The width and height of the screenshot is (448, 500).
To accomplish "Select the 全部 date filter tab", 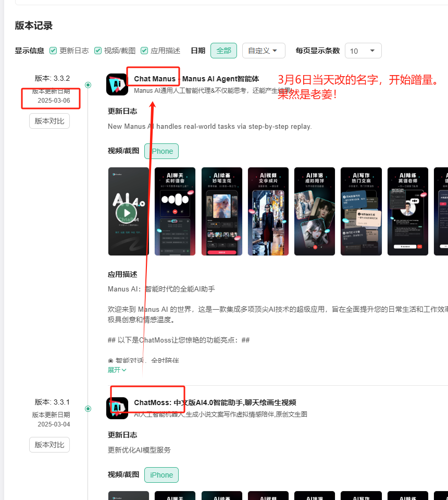I will [223, 51].
